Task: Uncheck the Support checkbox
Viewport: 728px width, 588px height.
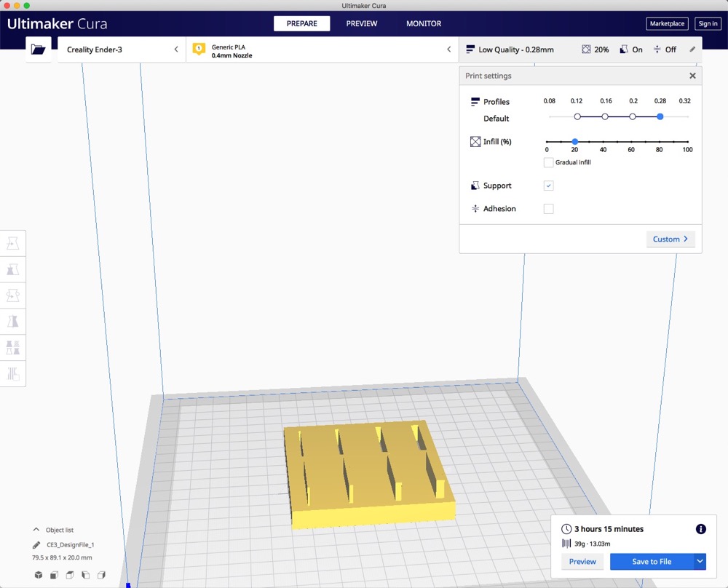Action: (548, 186)
